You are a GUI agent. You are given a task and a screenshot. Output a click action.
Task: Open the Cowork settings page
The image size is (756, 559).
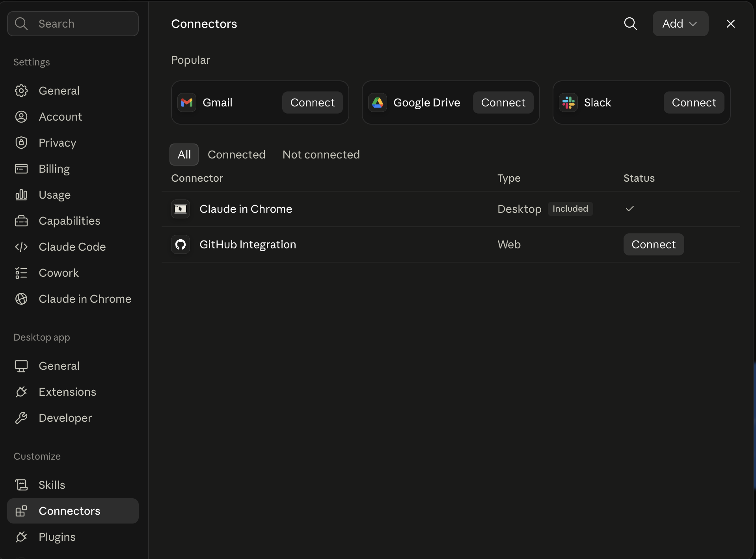point(73,273)
